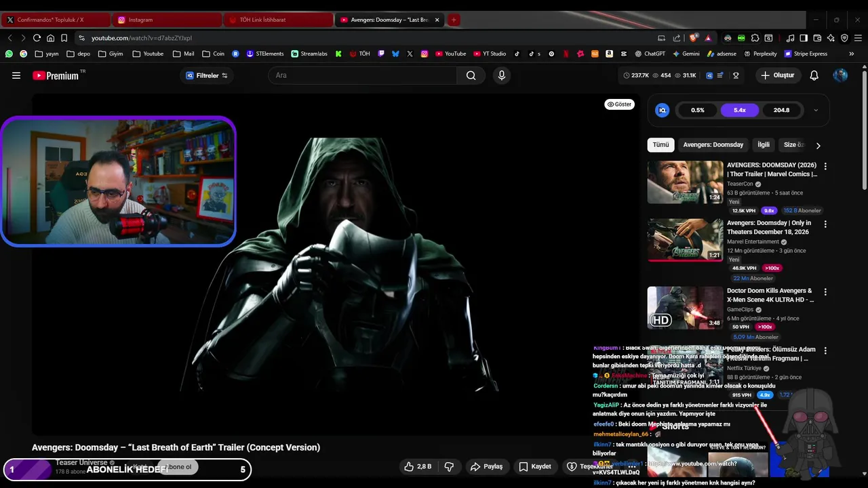Screen dimensions: 868x488
Task: Open the Brave Leo AI sparkle icon
Action: tap(831, 38)
